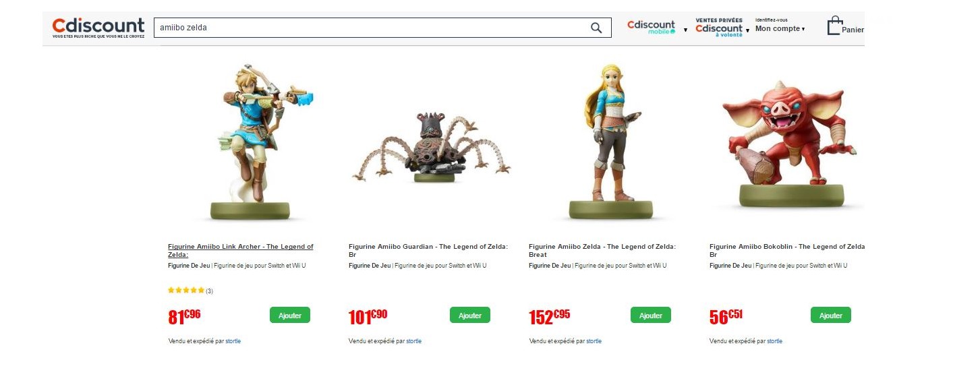Image resolution: width=980 pixels, height=385 pixels.
Task: Open Figurine Amiibo Bokoblin title link
Action: [x=787, y=251]
